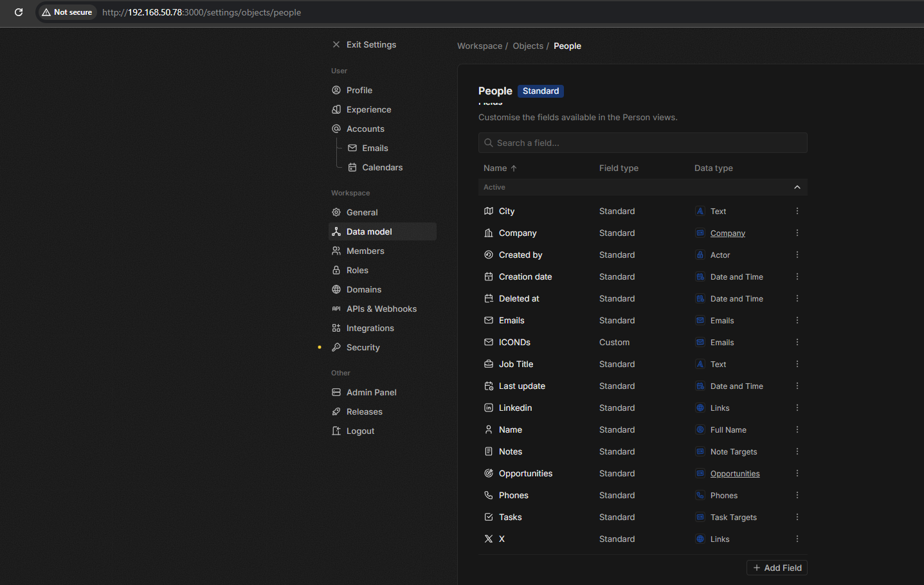The height and width of the screenshot is (585, 924).
Task: Click the Search a field input
Action: [642, 143]
